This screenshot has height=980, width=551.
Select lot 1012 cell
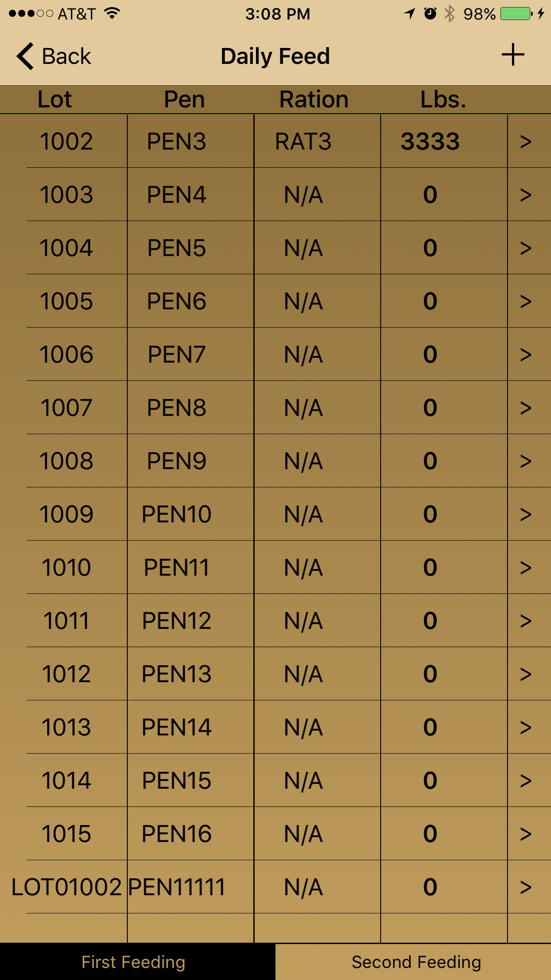pyautogui.click(x=67, y=674)
